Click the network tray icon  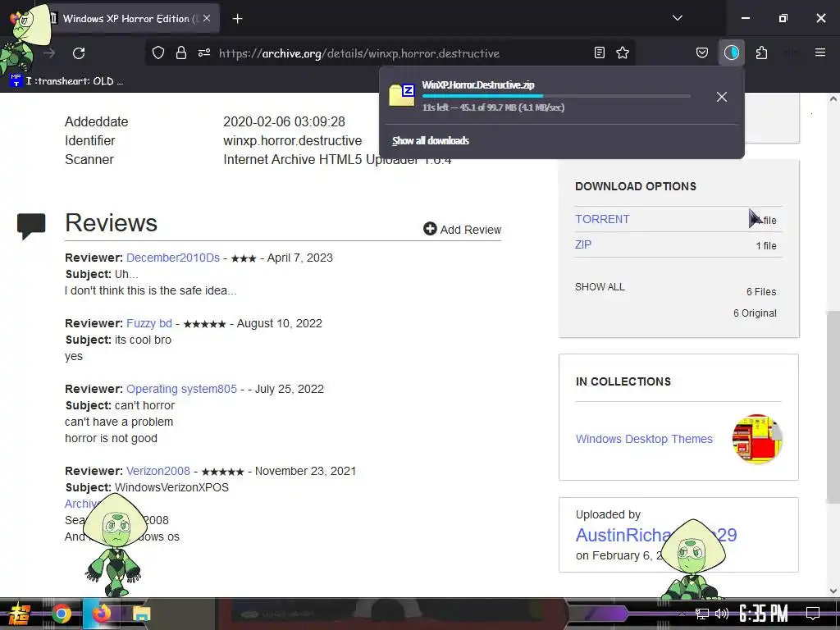[x=702, y=614]
